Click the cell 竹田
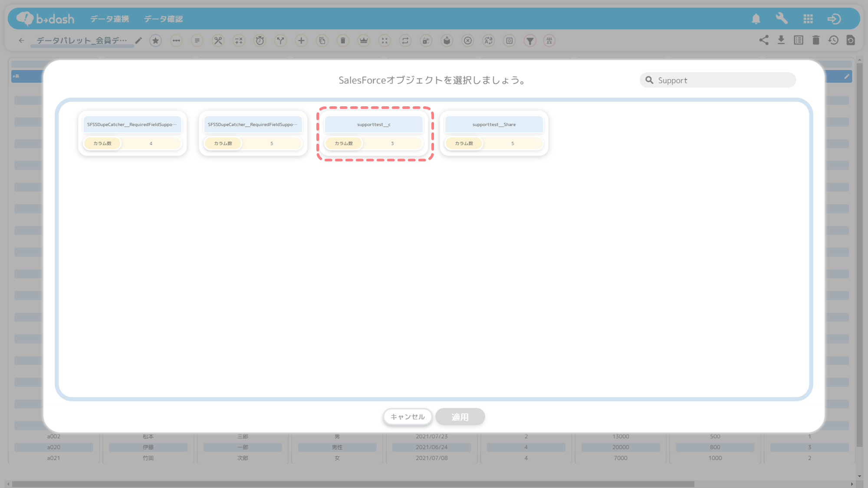The image size is (868, 488). pyautogui.click(x=148, y=458)
